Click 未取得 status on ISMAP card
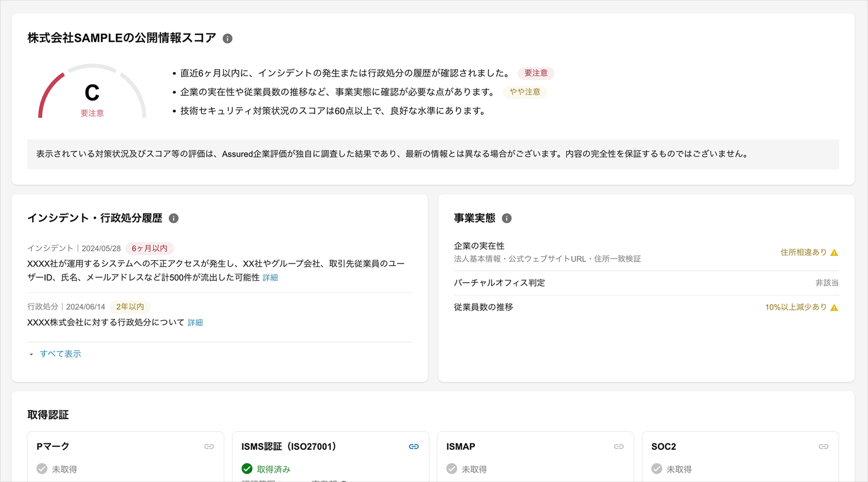Image resolution: width=868 pixels, height=482 pixels. 474,469
